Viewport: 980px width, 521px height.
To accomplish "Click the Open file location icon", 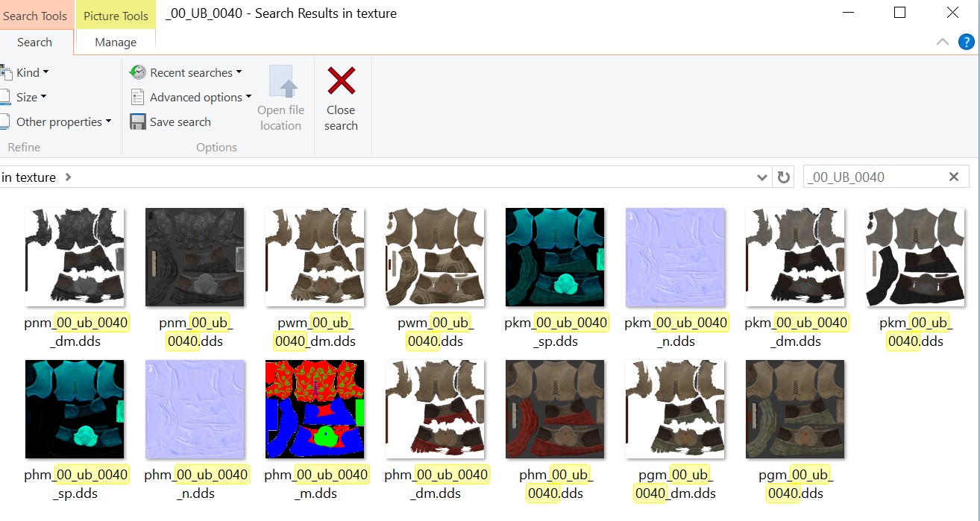I will [x=280, y=83].
